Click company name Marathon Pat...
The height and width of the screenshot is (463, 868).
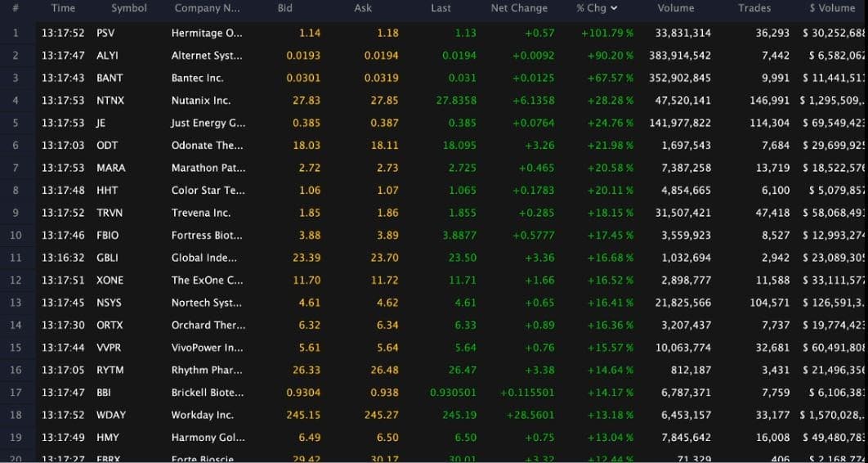click(208, 168)
